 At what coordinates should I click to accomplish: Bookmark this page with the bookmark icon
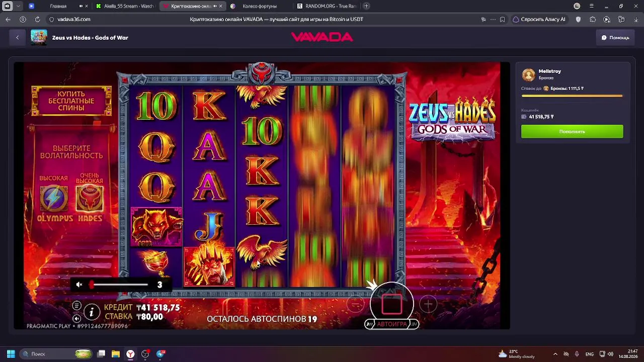point(502,19)
